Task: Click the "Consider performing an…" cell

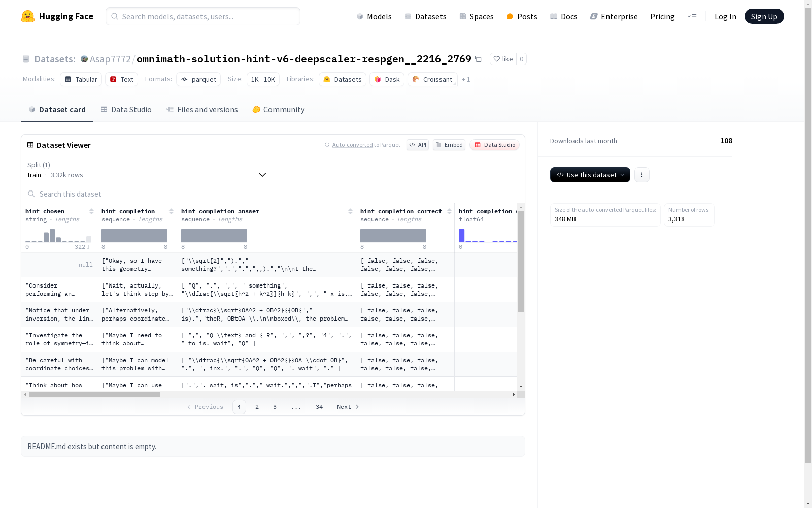Action: click(x=59, y=290)
